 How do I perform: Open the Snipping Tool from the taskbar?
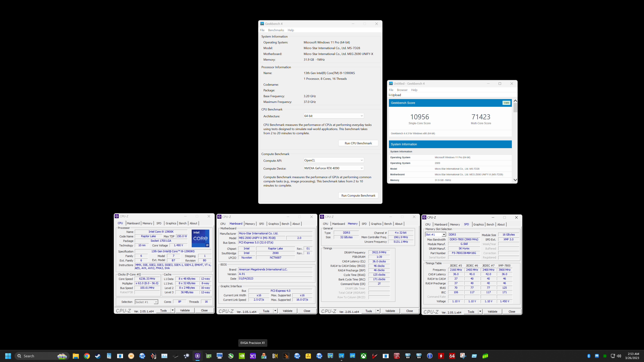click(463, 356)
